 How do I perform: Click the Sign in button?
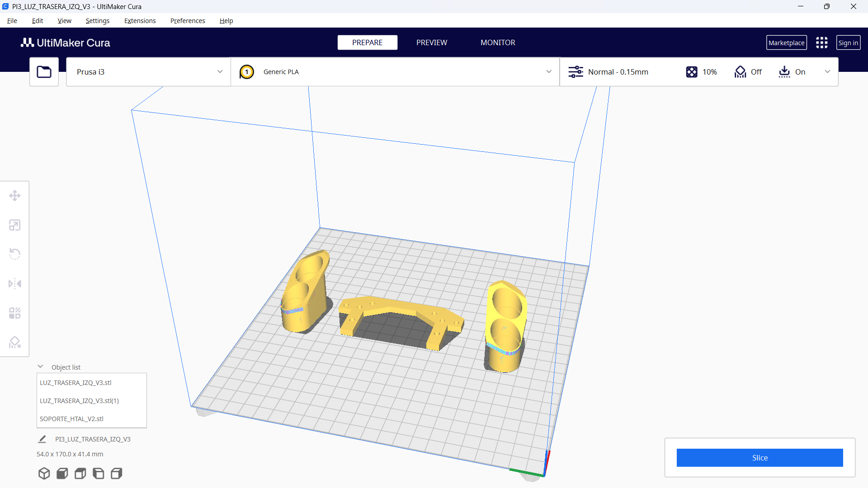(848, 42)
